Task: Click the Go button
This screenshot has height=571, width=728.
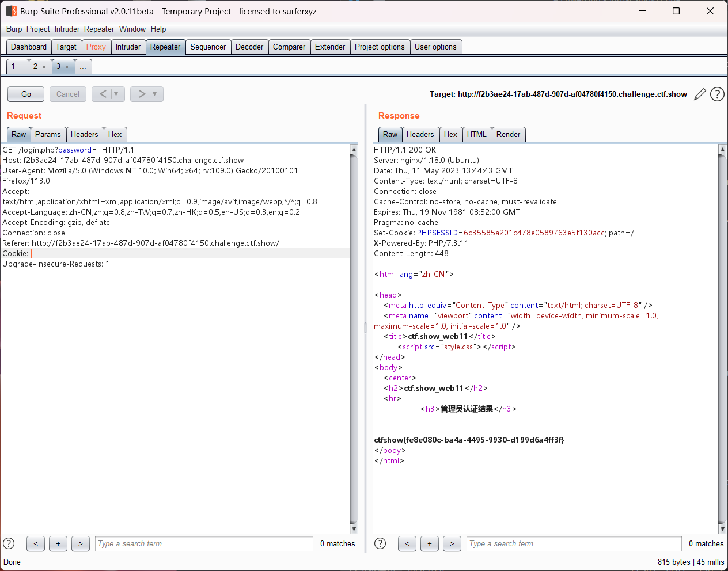Action: pos(26,94)
